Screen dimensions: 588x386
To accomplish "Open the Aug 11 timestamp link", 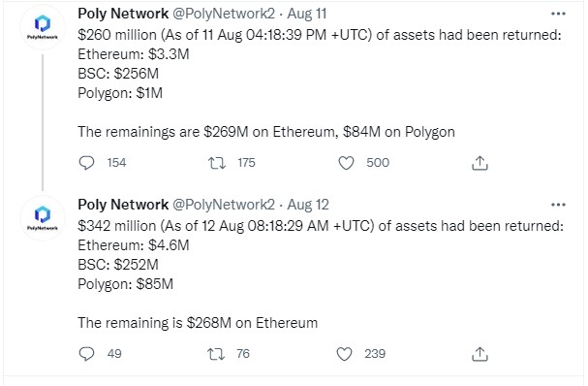I will tap(307, 14).
